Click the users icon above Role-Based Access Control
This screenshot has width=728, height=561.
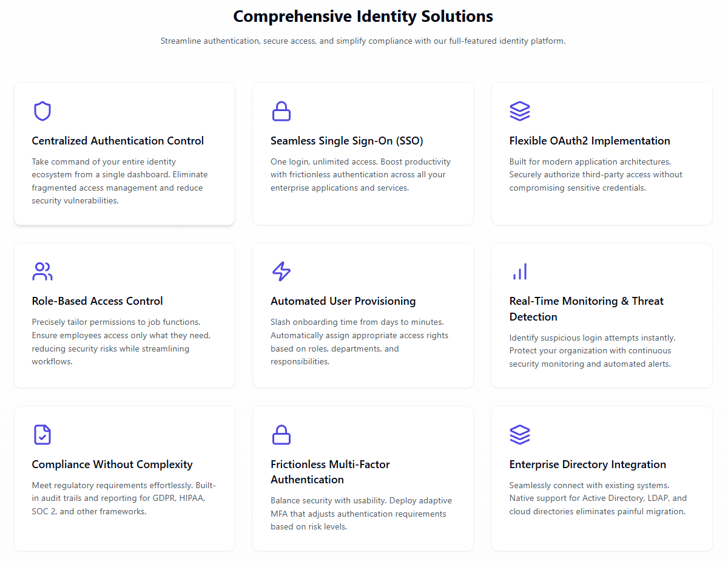[x=42, y=271]
